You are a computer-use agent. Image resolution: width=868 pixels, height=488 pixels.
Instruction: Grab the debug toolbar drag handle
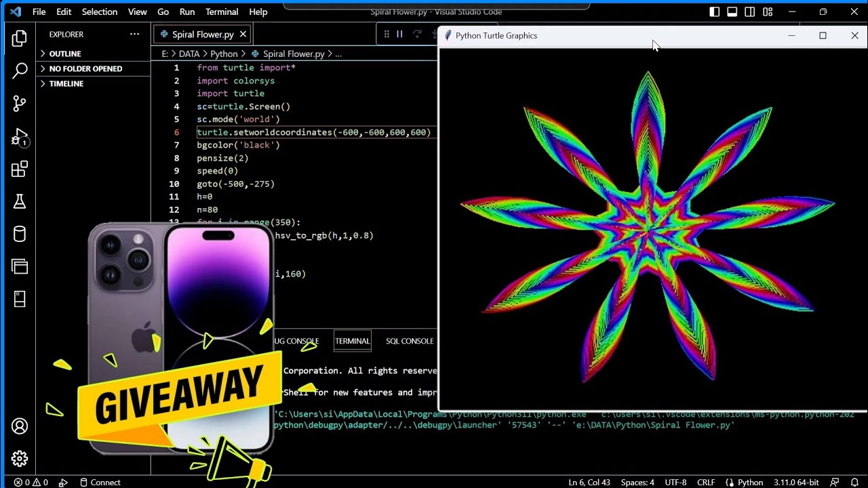(x=387, y=34)
